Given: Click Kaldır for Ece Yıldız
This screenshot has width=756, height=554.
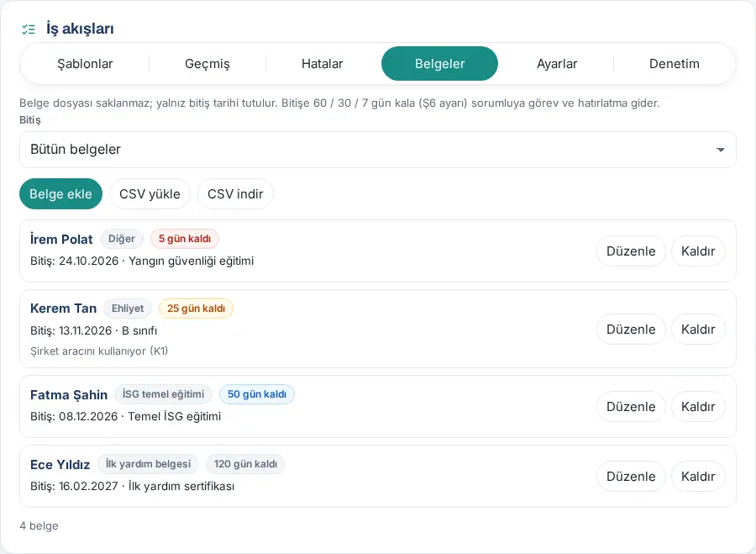Looking at the screenshot, I should pyautogui.click(x=698, y=477).
